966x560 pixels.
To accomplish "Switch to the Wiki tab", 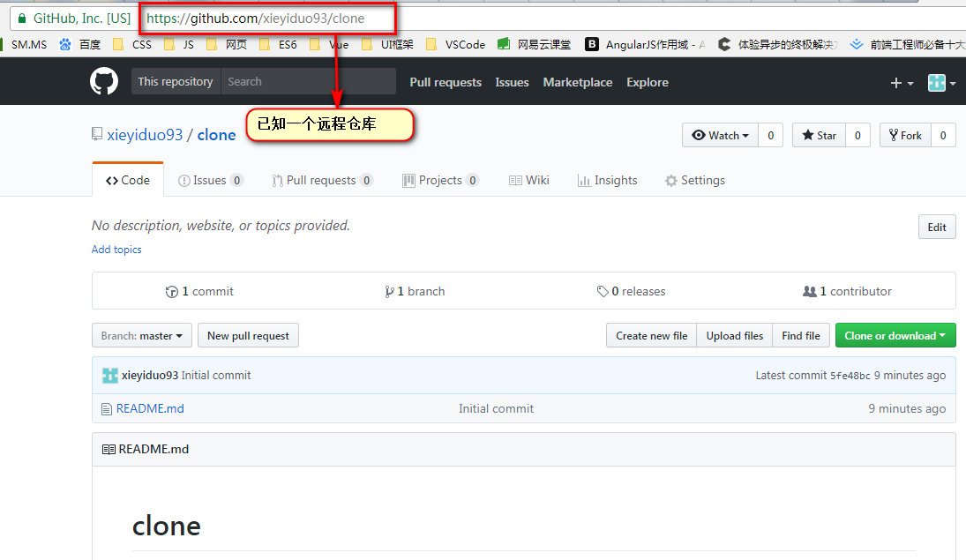I will [529, 181].
